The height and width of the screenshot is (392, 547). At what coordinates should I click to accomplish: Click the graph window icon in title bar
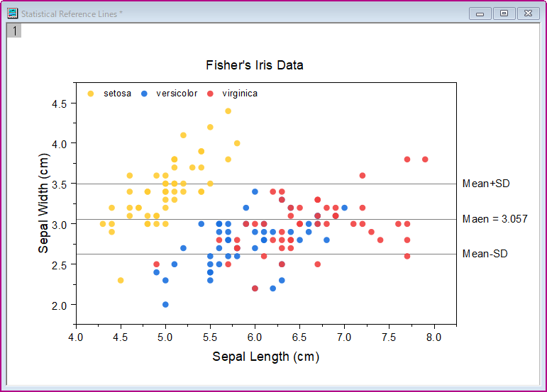tap(13, 13)
